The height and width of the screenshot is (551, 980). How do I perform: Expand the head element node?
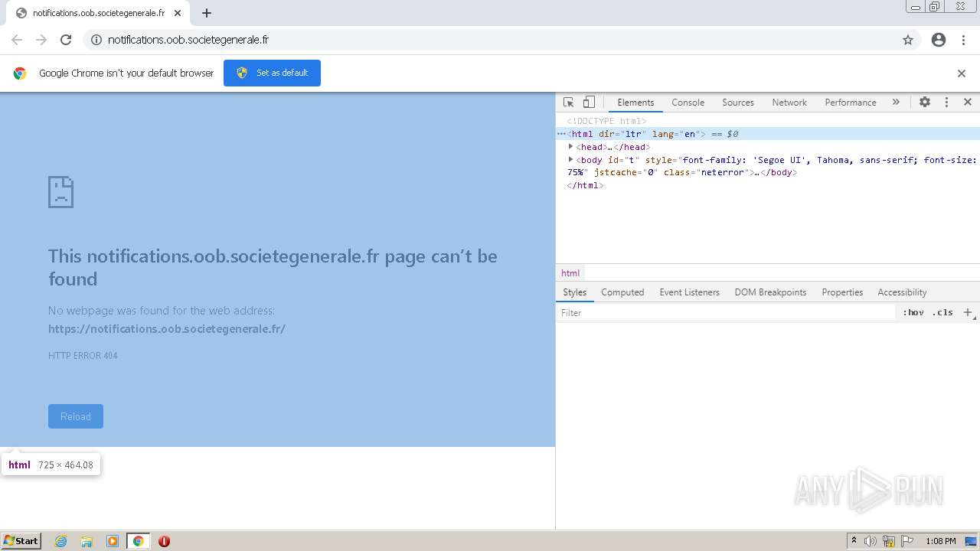[570, 146]
